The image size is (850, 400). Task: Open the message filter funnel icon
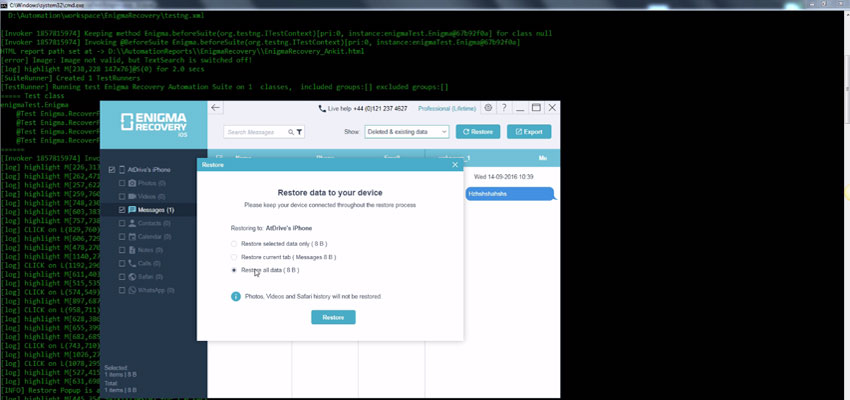pos(299,132)
